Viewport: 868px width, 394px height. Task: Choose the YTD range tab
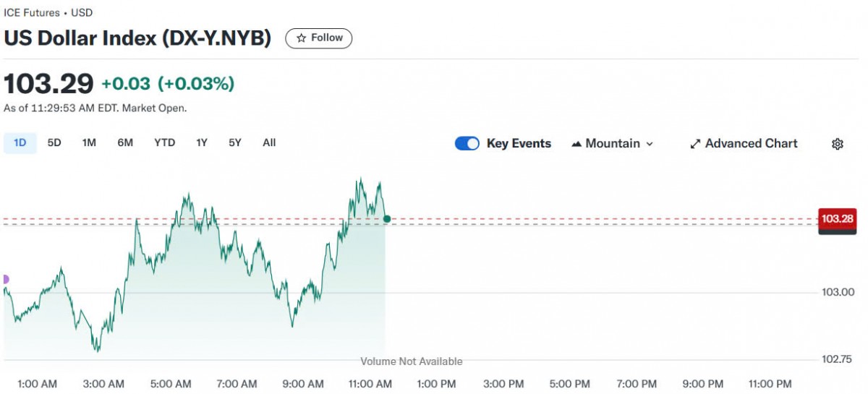(x=164, y=142)
